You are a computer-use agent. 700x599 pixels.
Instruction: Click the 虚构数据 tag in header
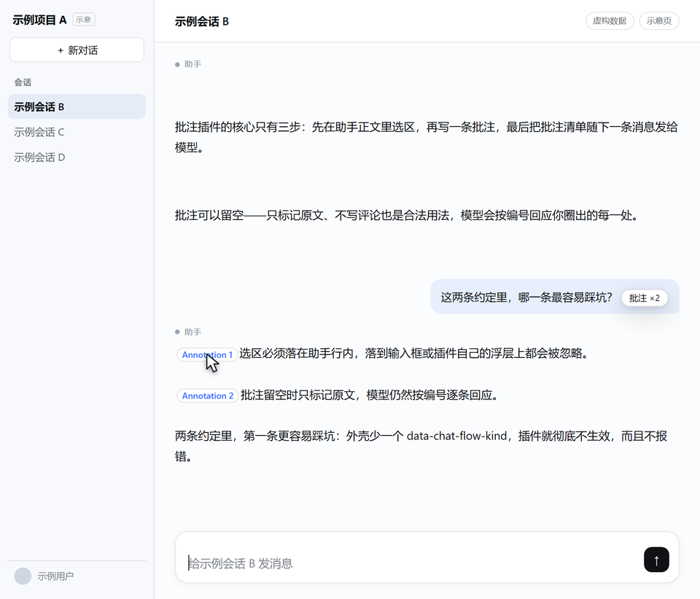610,21
